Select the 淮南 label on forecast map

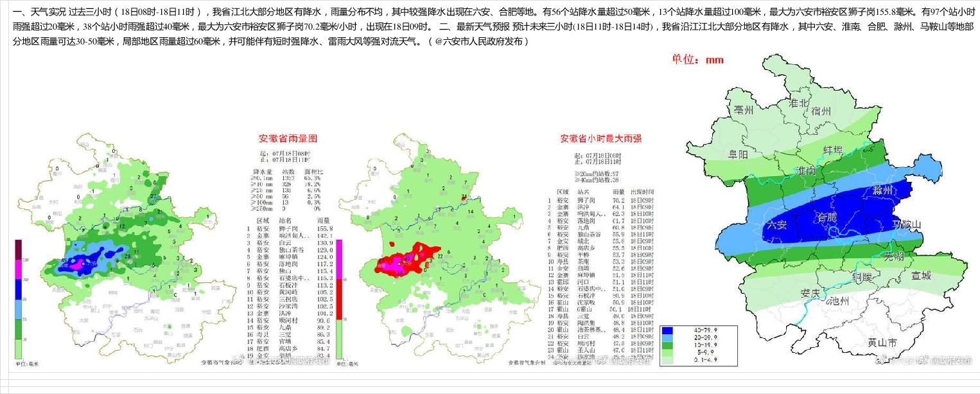click(x=805, y=171)
